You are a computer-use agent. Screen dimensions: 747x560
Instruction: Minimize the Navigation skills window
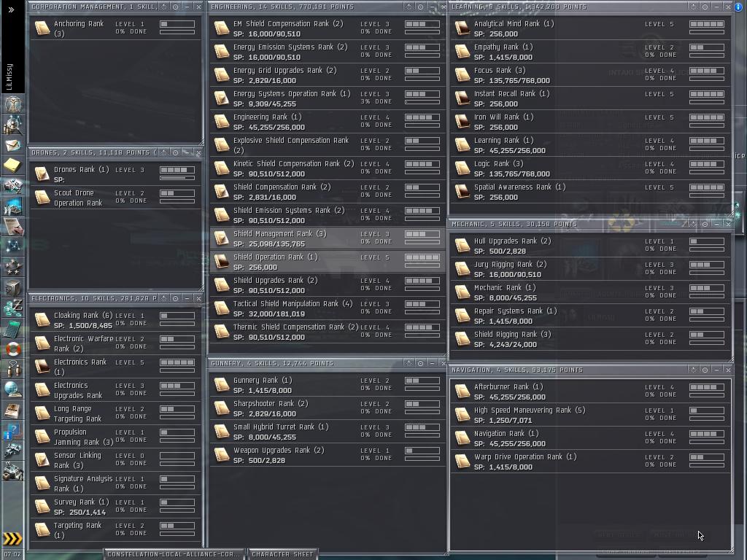pyautogui.click(x=716, y=370)
